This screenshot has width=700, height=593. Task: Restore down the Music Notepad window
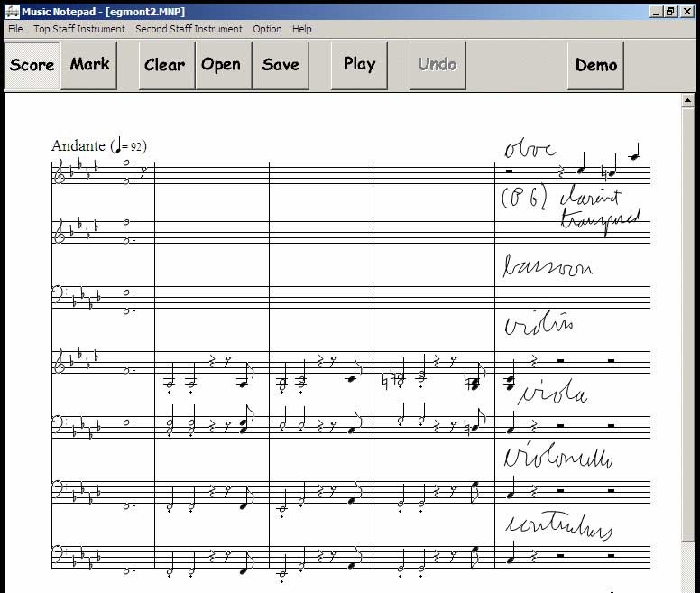coord(670,12)
